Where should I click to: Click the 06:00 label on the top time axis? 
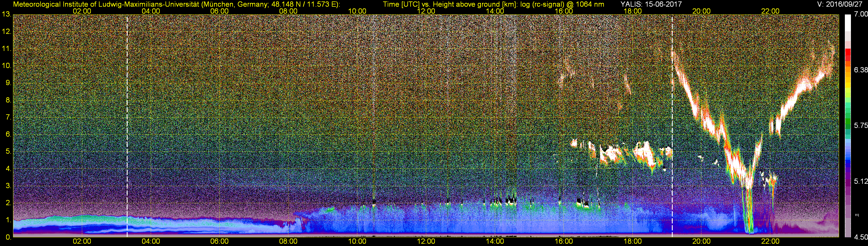(x=219, y=11)
